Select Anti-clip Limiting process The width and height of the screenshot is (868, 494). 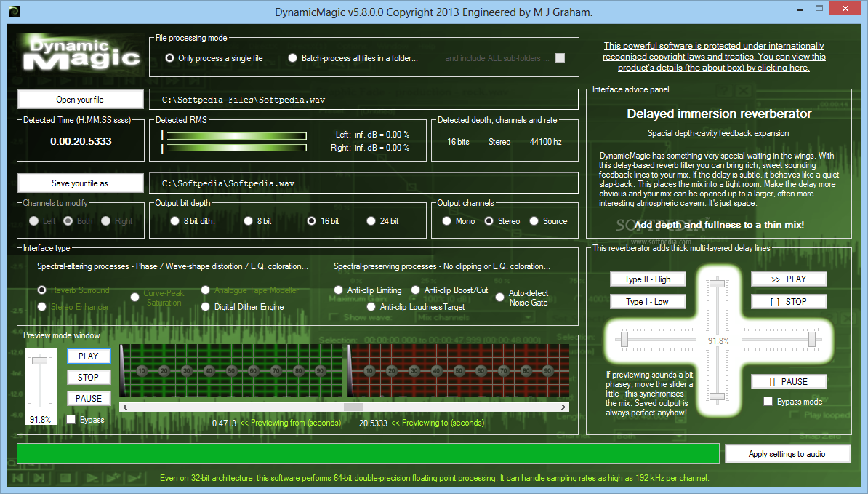click(368, 290)
